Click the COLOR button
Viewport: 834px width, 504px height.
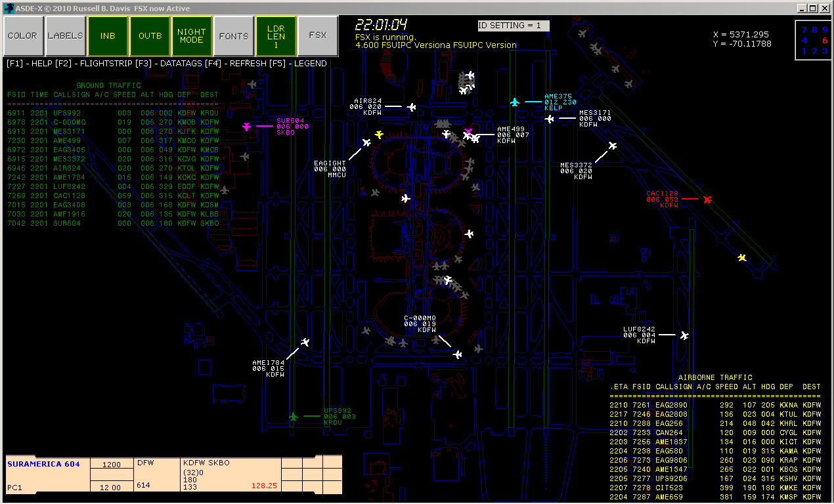[23, 36]
